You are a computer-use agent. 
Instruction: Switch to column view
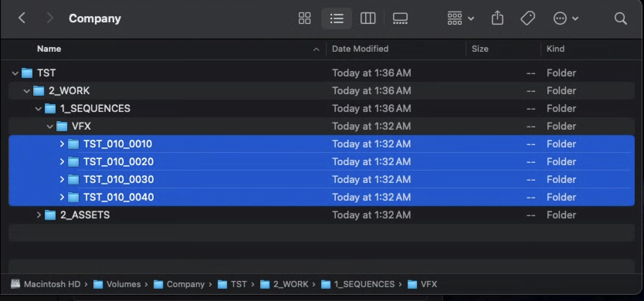tap(368, 18)
